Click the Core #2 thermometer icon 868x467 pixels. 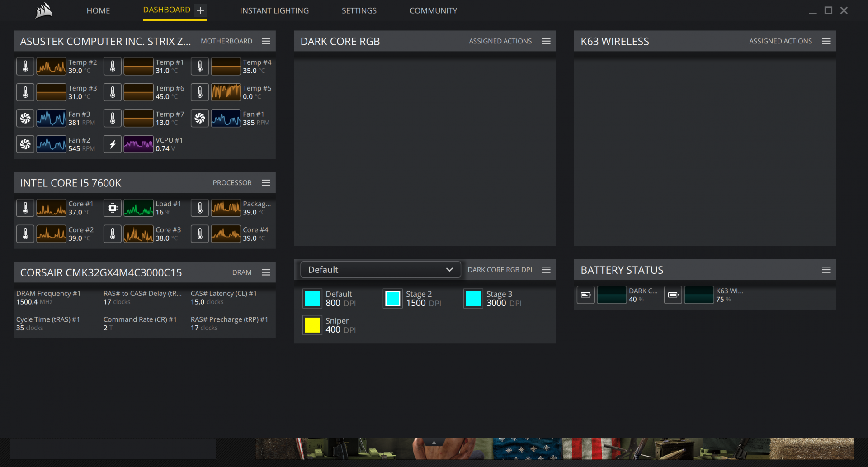click(25, 234)
